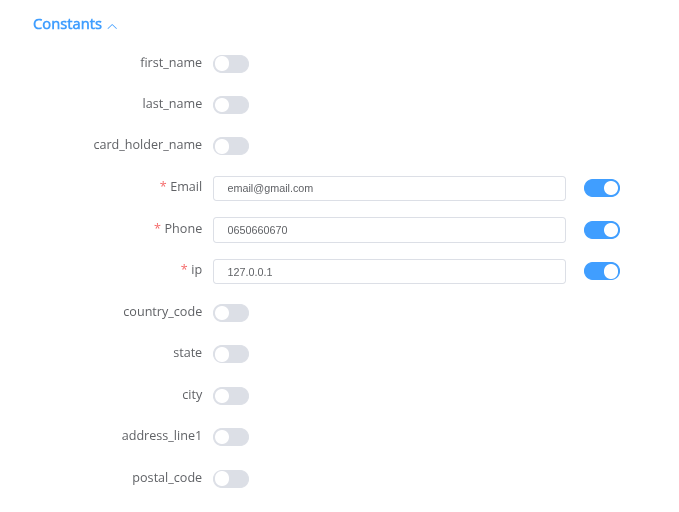This screenshot has width=679, height=512.
Task: Disable the Email toggle switch
Action: click(x=601, y=188)
